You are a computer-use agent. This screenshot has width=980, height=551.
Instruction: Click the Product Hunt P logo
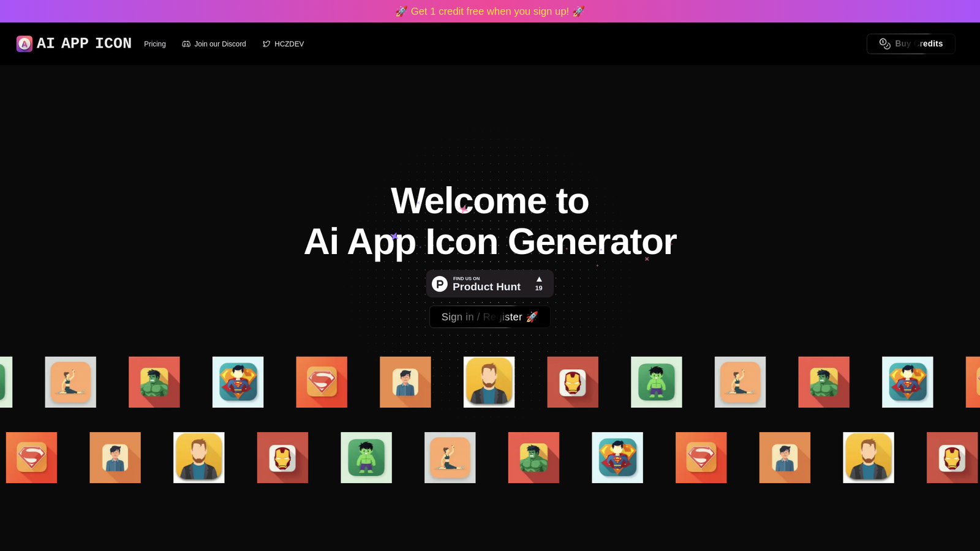coord(440,284)
